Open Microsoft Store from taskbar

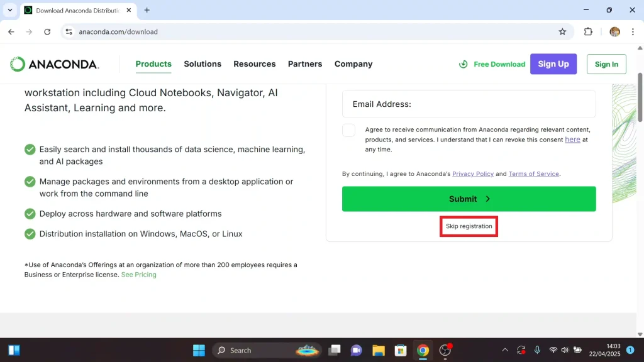[x=401, y=350]
